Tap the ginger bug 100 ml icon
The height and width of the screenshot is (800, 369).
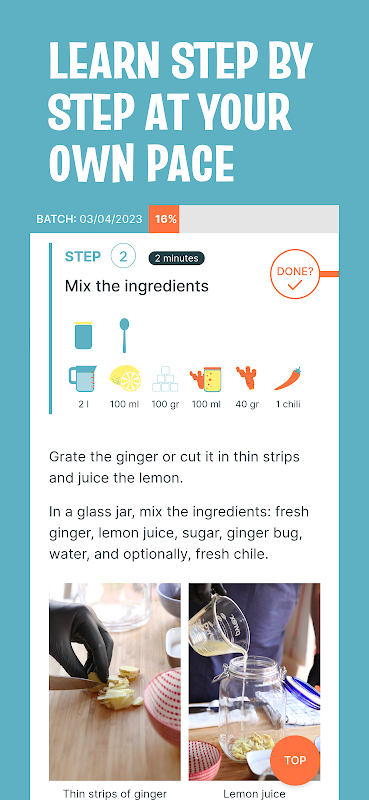pos(206,379)
